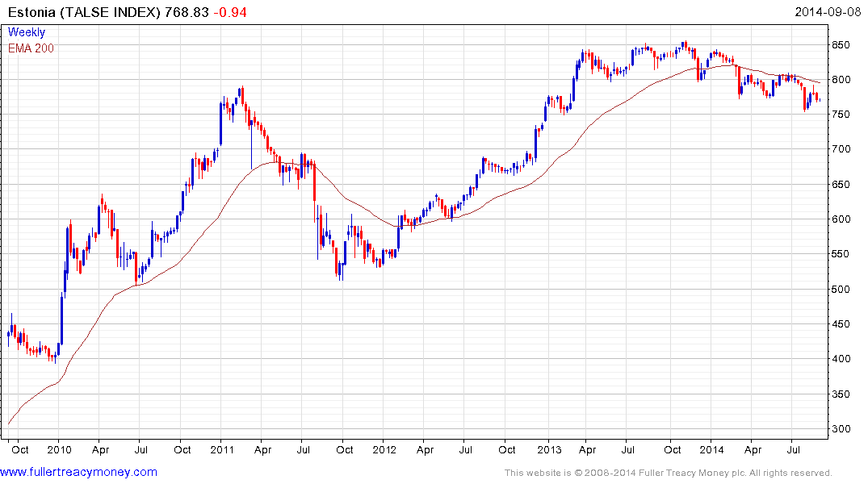
Task: Click the 550 price axis label
Action: (x=841, y=254)
